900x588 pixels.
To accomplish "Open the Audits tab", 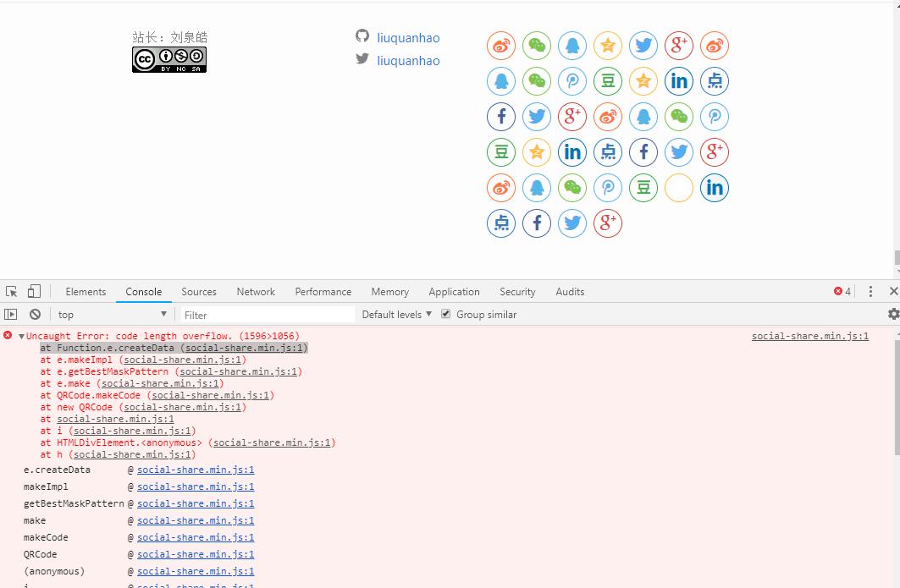I will 570,291.
